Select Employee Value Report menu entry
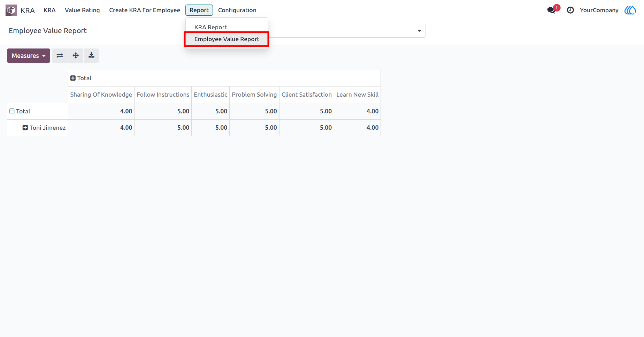Image resolution: width=644 pixels, height=337 pixels. coord(227,39)
